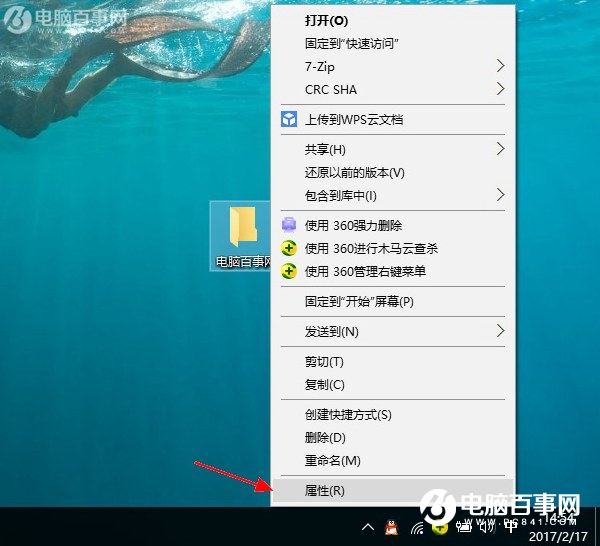Check the battery power tray icon
The image size is (600, 546).
point(463,528)
